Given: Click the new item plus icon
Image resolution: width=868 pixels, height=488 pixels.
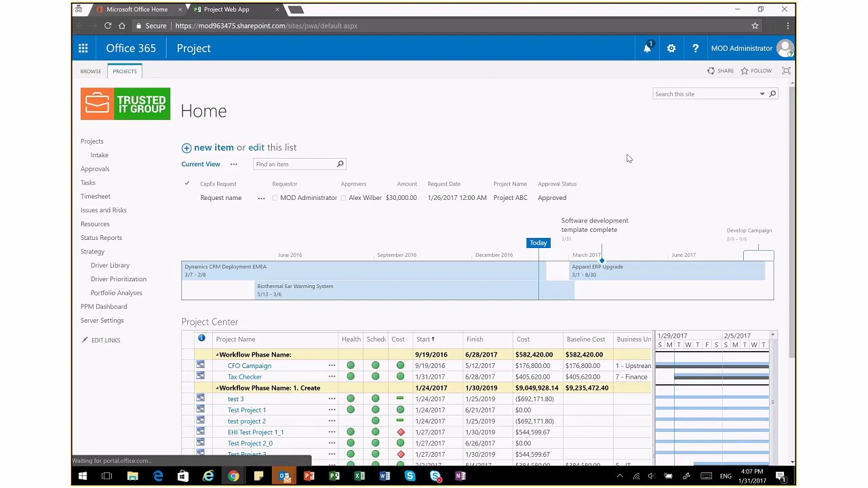Looking at the screenshot, I should [186, 148].
